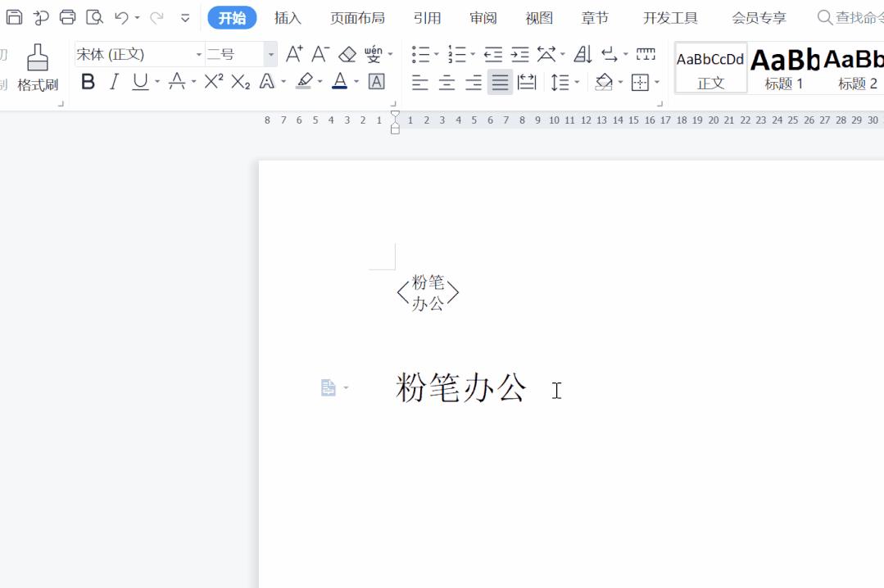Toggle bold formatting

[88, 81]
